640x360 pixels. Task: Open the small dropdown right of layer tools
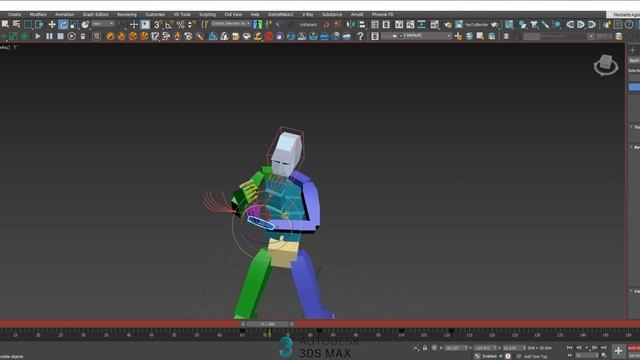click(x=591, y=36)
